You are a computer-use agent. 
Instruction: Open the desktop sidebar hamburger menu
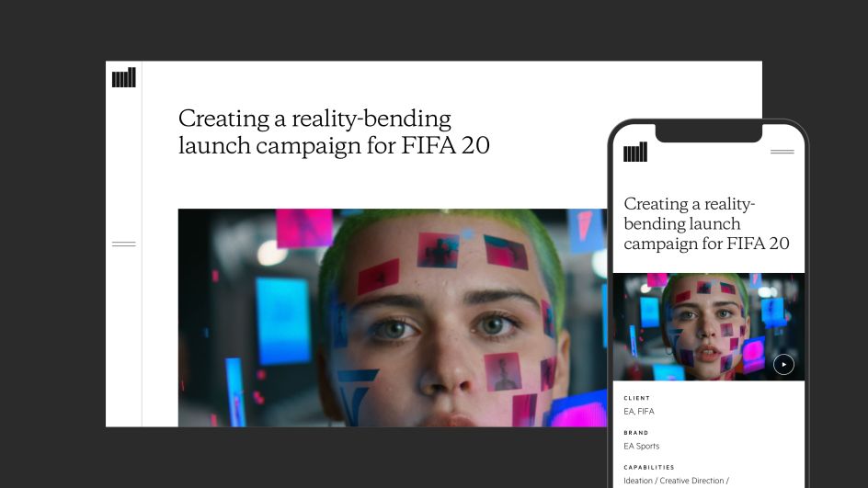click(x=123, y=244)
